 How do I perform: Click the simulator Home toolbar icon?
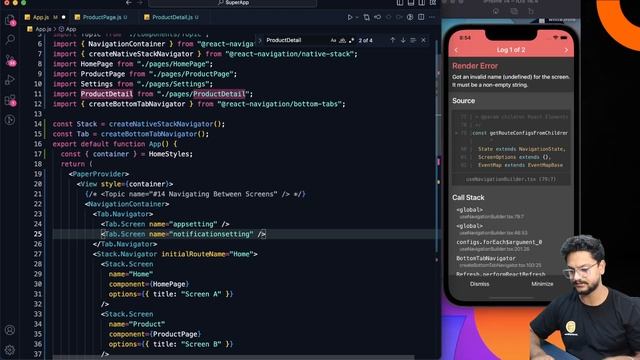[496, 11]
